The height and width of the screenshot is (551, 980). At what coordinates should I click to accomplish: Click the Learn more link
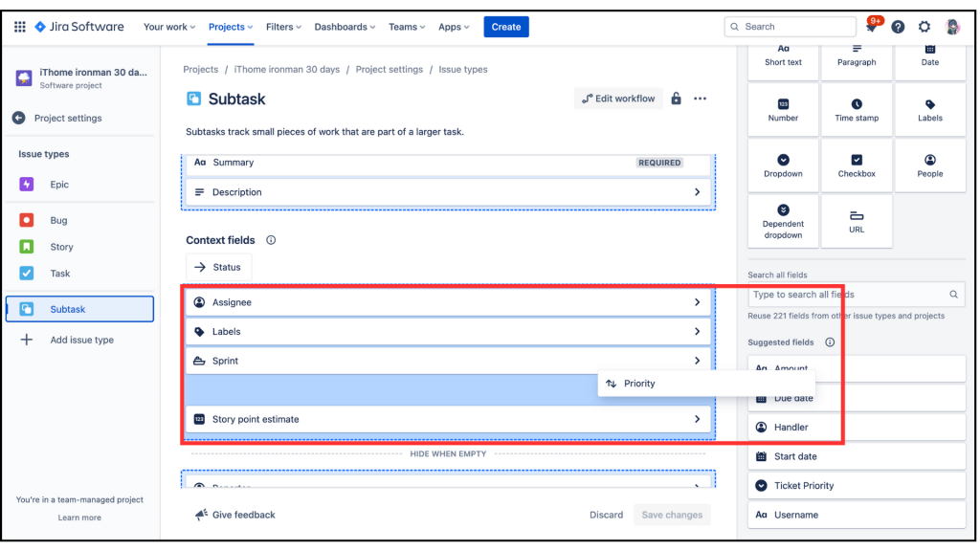(x=79, y=518)
